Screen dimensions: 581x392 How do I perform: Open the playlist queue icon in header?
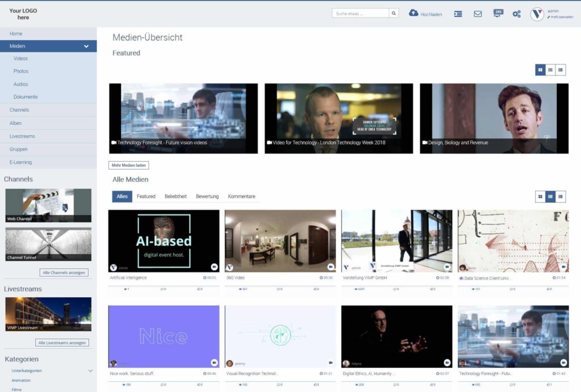coord(457,14)
